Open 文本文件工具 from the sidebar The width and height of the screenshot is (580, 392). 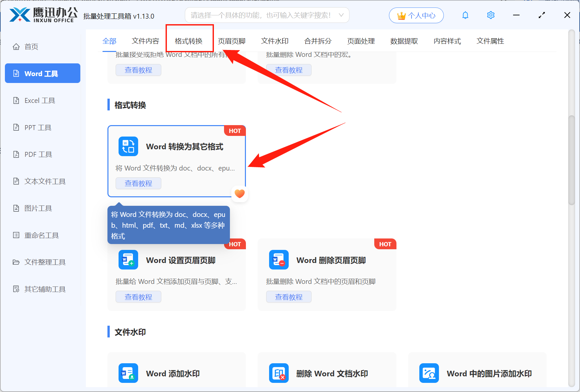coord(44,181)
